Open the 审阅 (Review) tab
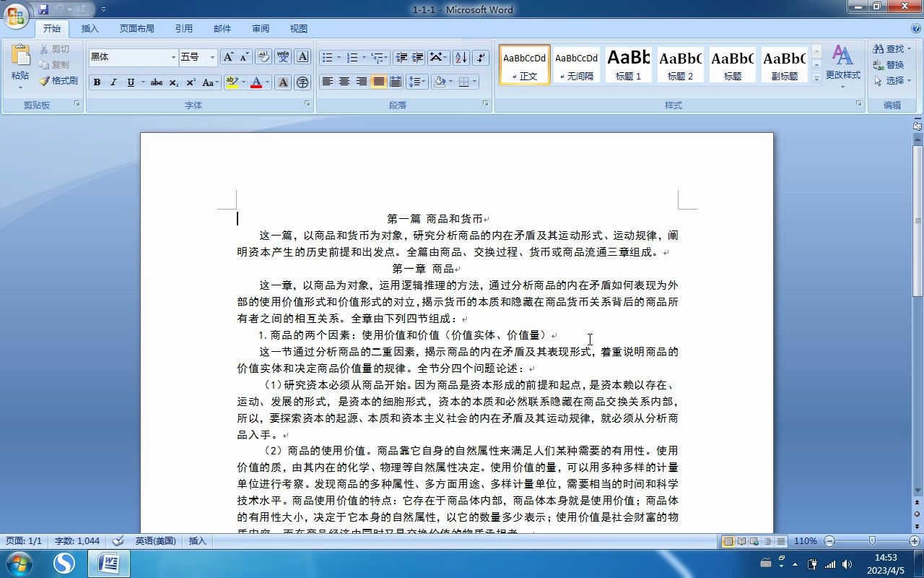 click(x=261, y=29)
